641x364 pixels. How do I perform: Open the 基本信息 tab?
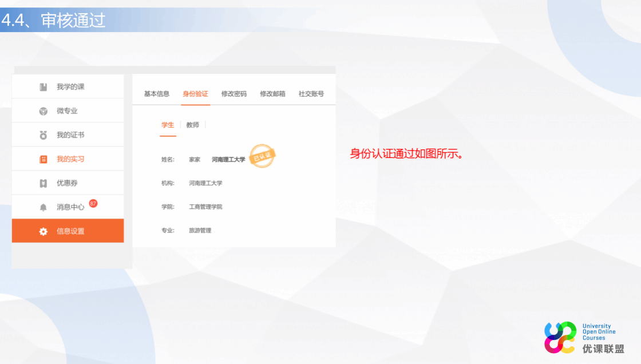156,94
